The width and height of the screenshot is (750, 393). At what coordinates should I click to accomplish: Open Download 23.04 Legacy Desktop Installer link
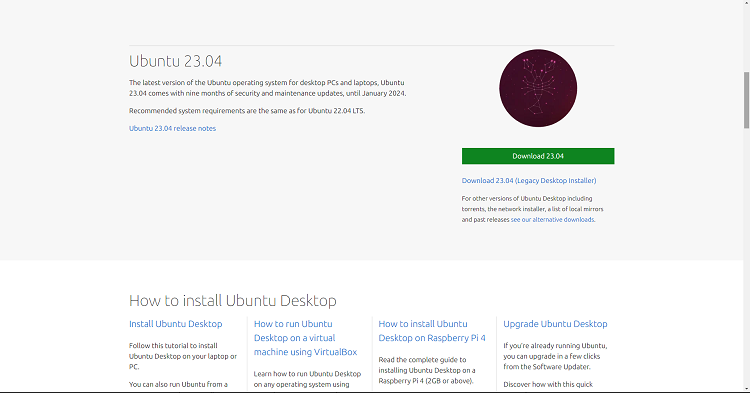tap(529, 180)
